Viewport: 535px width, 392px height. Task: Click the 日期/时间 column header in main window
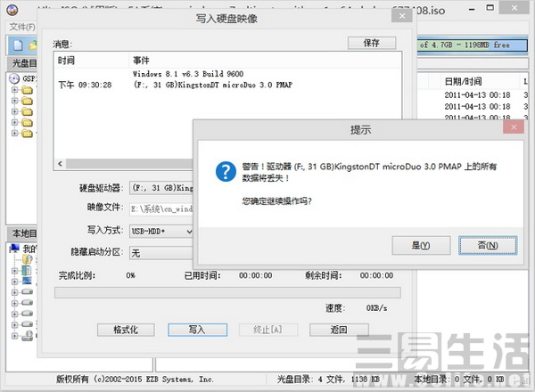point(480,81)
